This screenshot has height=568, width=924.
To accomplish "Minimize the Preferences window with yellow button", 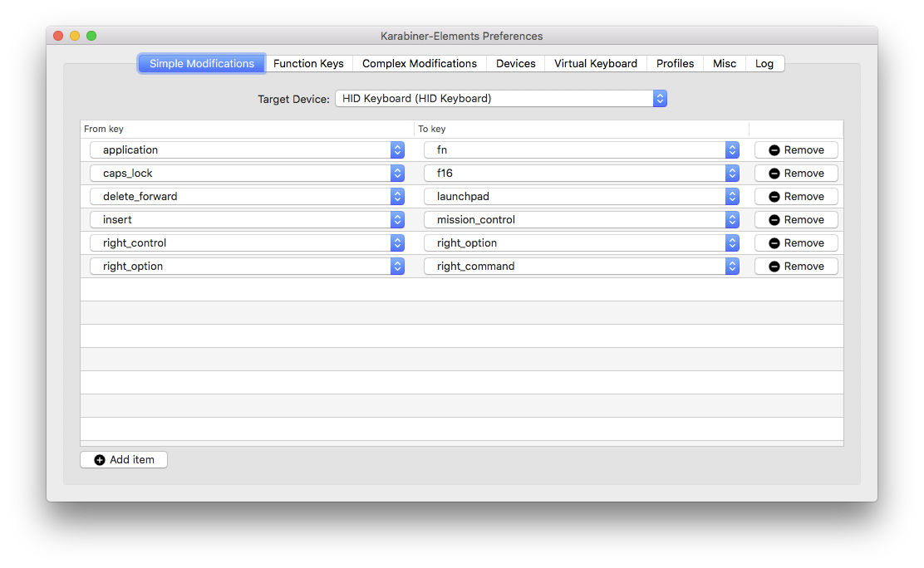I will (75, 36).
